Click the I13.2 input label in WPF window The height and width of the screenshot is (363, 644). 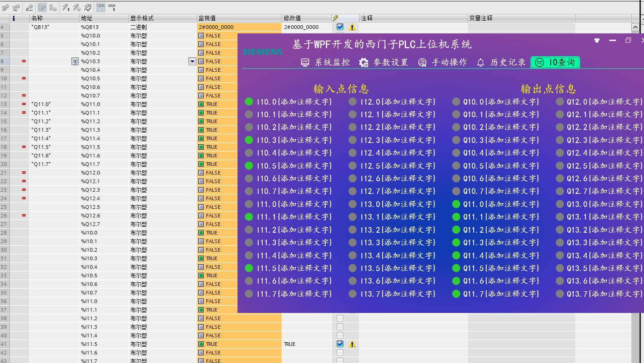pyautogui.click(x=398, y=230)
